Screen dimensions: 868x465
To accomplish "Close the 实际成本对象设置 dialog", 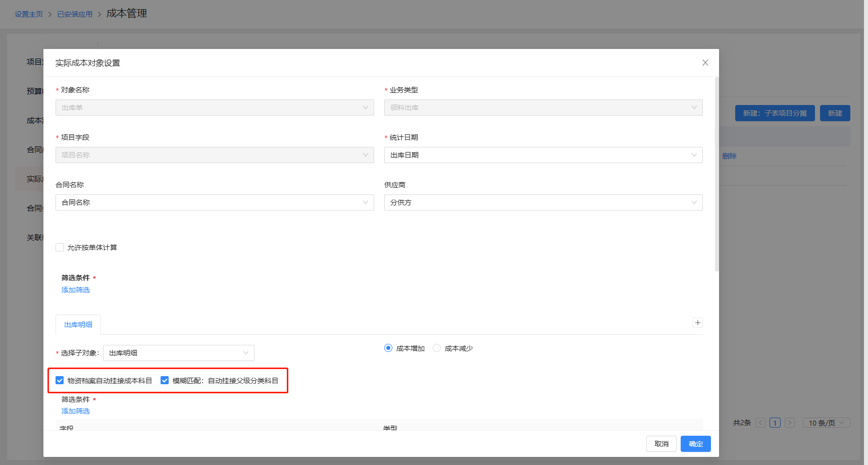I will tap(705, 63).
